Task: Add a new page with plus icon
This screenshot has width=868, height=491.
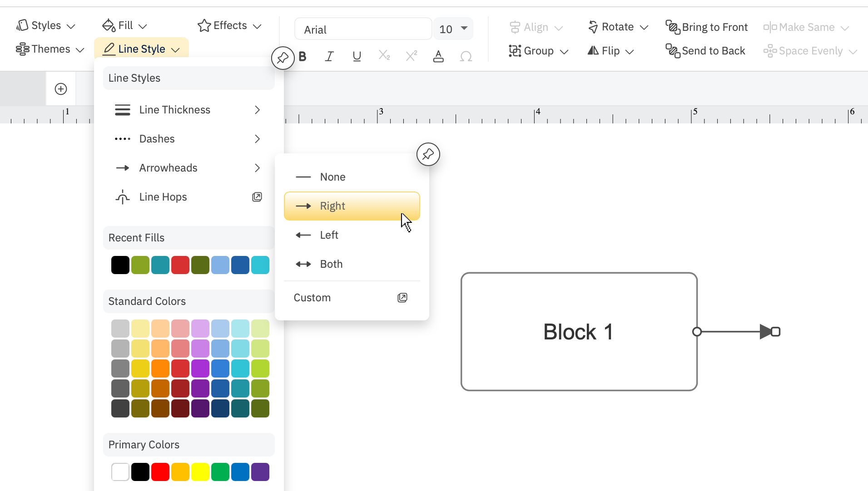Action: [61, 89]
